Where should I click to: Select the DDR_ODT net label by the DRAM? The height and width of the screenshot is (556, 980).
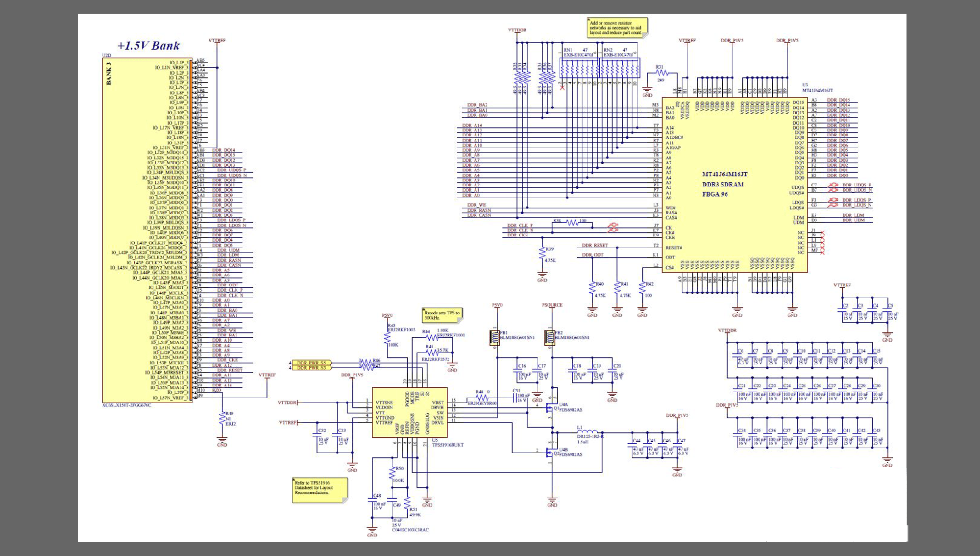coord(592,255)
